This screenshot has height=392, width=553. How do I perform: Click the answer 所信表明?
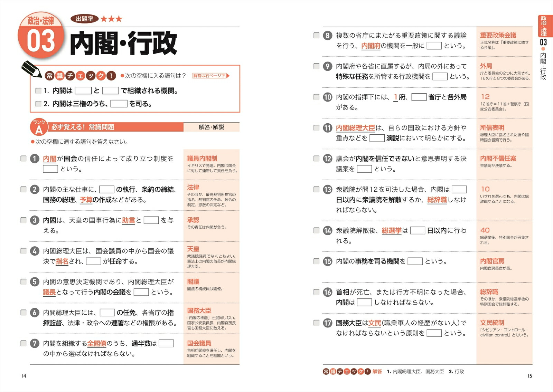[492, 128]
